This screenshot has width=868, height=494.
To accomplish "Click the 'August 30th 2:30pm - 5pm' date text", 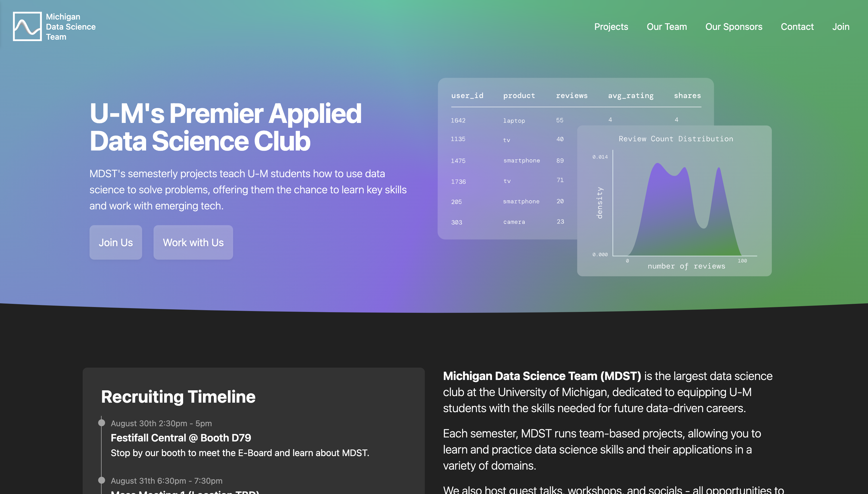I will (161, 423).
